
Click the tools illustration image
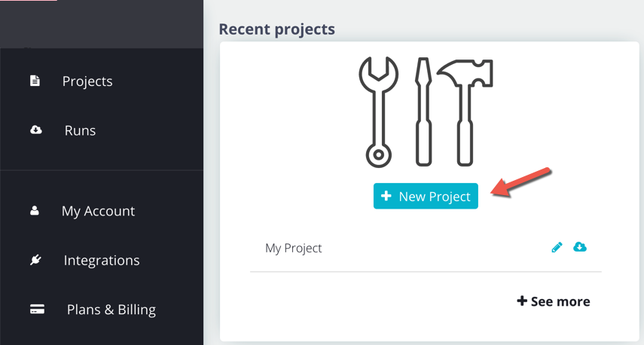(426, 111)
